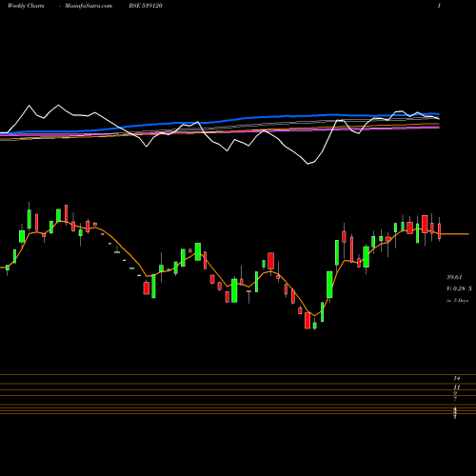Click the 'BSE 539120' symbol label

(x=146, y=6)
